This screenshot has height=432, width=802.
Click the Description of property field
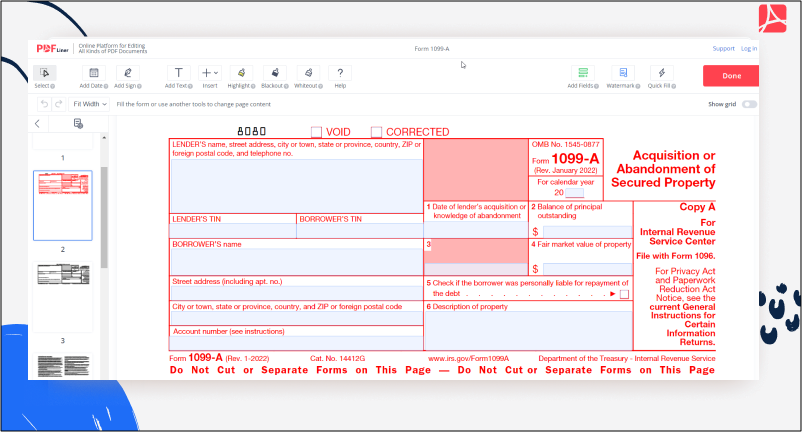tap(529, 331)
